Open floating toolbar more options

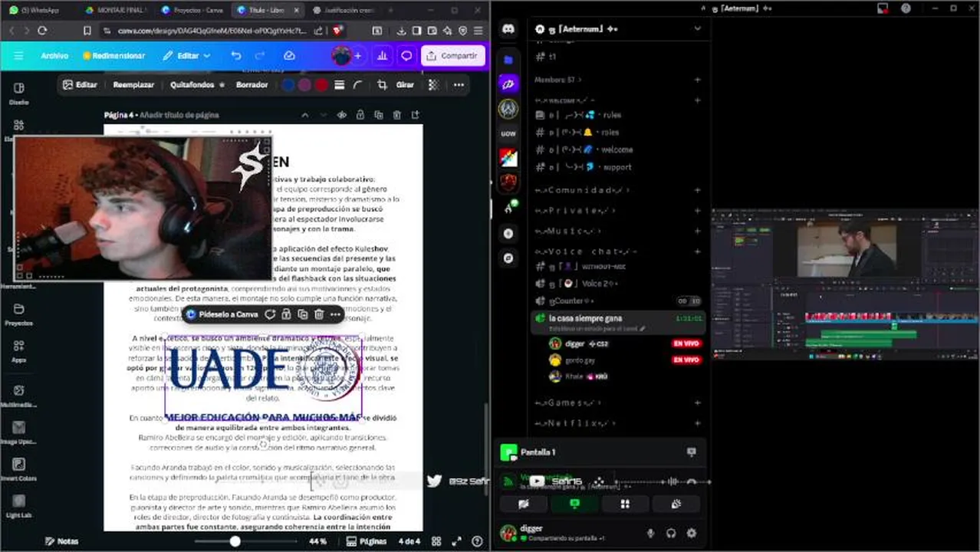[x=336, y=314]
